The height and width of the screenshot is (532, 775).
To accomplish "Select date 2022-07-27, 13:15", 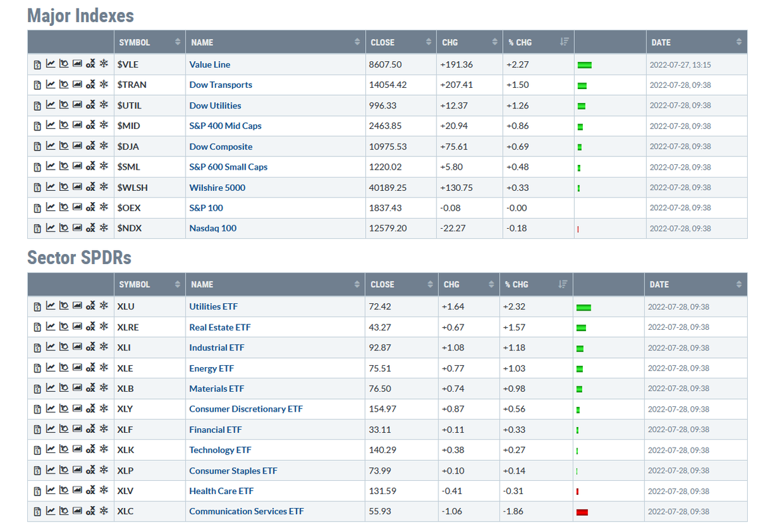I will coord(680,65).
